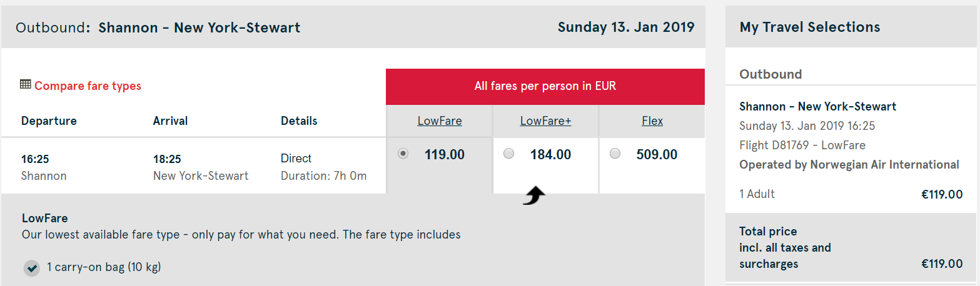Open the Flex column header link

pos(652,121)
